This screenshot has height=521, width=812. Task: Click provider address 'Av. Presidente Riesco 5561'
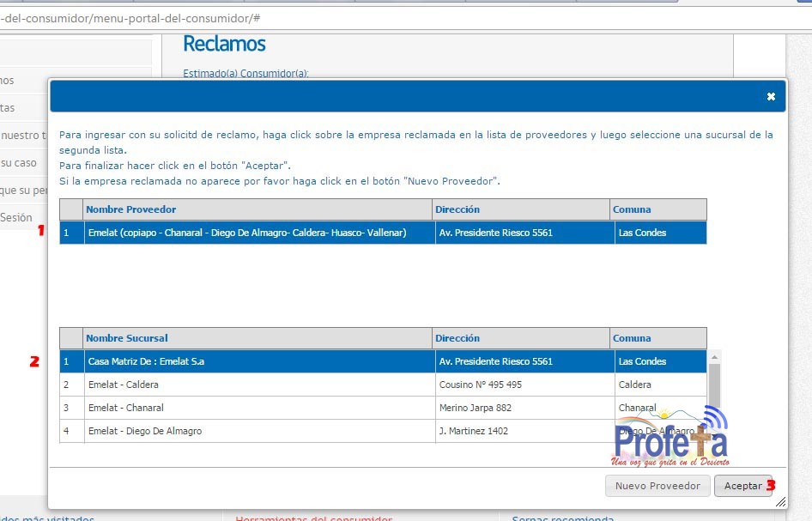[x=495, y=233]
